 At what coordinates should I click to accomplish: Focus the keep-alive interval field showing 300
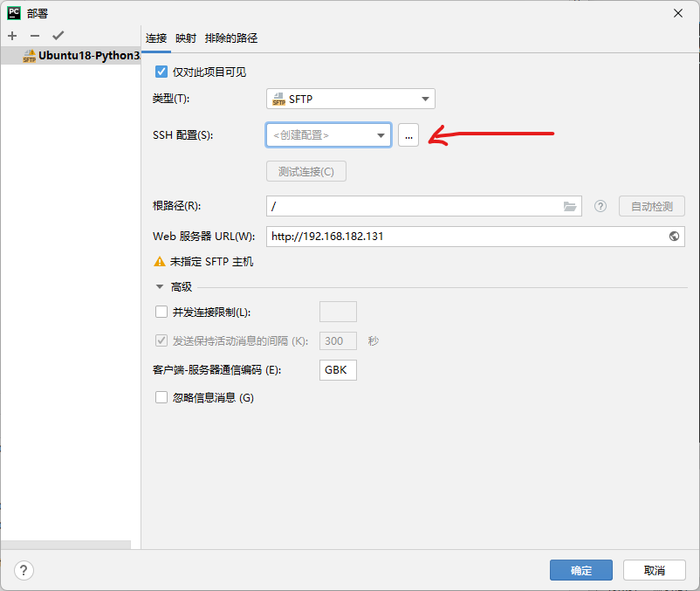[338, 341]
